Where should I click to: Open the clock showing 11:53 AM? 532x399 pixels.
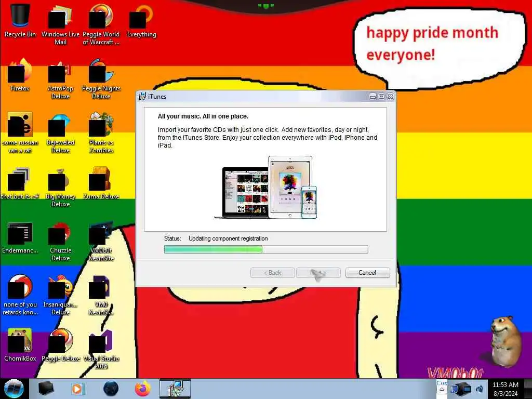pos(505,389)
